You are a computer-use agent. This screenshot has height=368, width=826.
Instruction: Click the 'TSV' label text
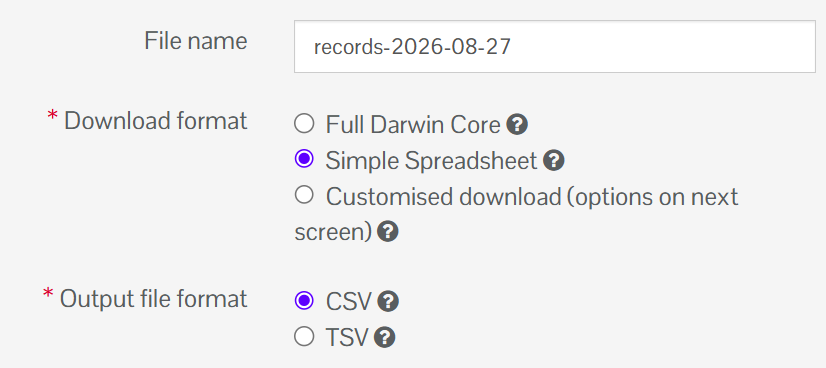pos(347,338)
